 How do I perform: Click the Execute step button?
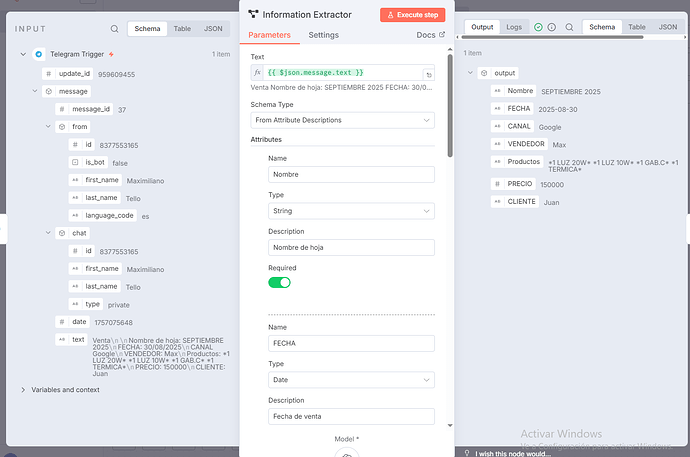click(x=412, y=15)
